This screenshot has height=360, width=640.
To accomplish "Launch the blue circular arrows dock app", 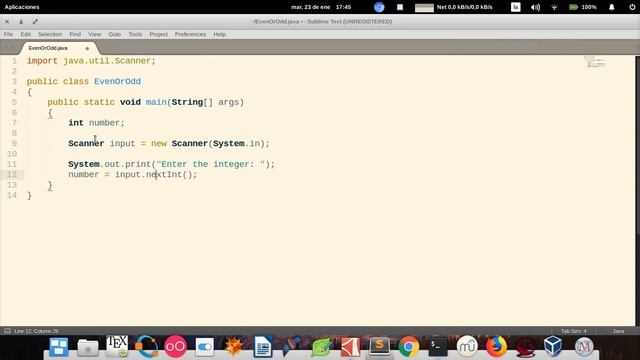I will click(x=146, y=347).
